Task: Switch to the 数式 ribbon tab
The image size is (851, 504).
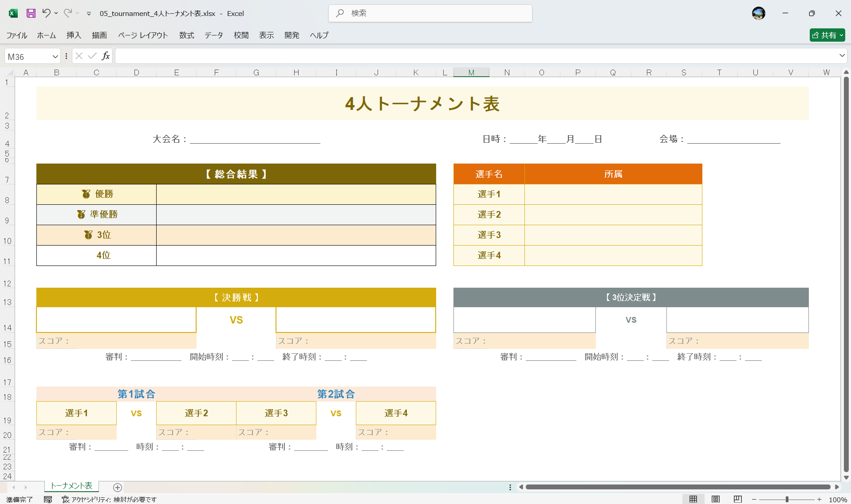Action: (186, 35)
